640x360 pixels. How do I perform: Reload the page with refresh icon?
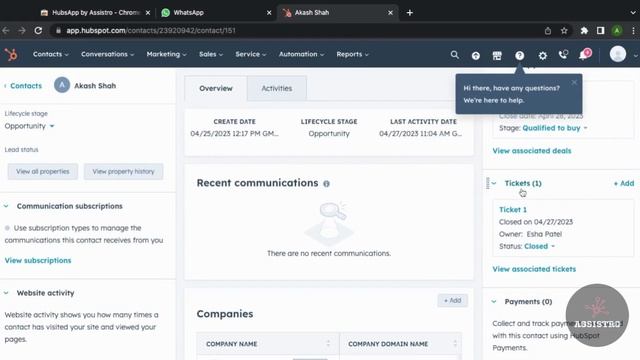[38, 30]
